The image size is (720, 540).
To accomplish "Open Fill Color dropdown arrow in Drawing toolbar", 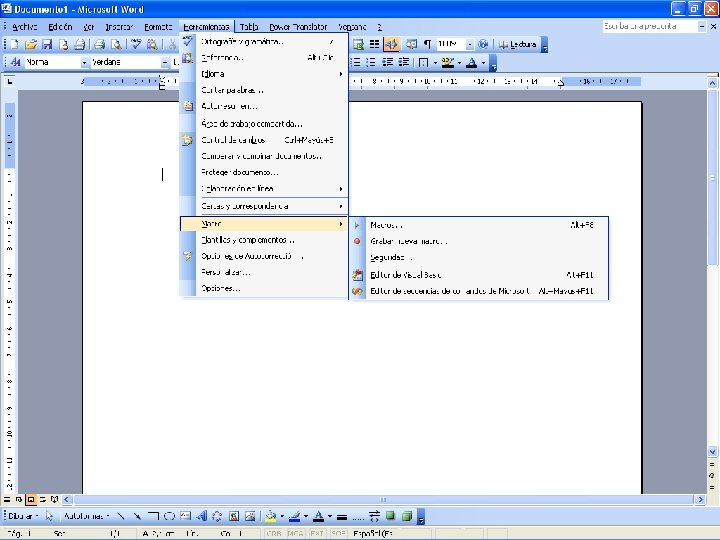I will 282,516.
